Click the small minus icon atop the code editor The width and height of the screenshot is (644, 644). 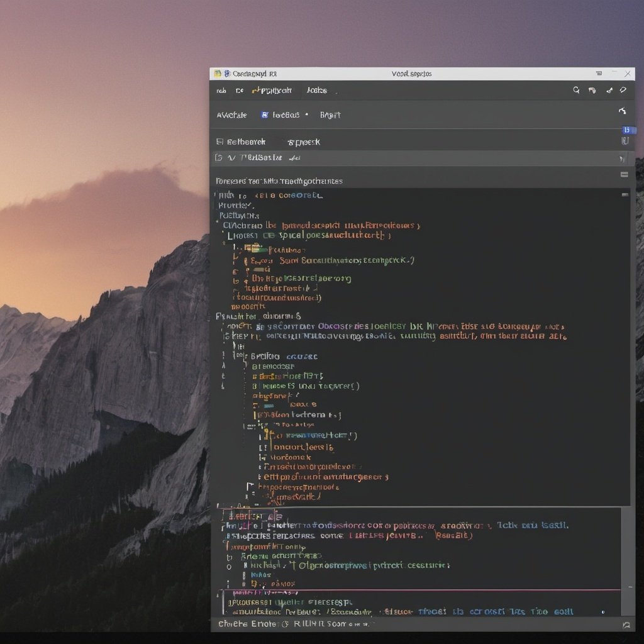[625, 195]
